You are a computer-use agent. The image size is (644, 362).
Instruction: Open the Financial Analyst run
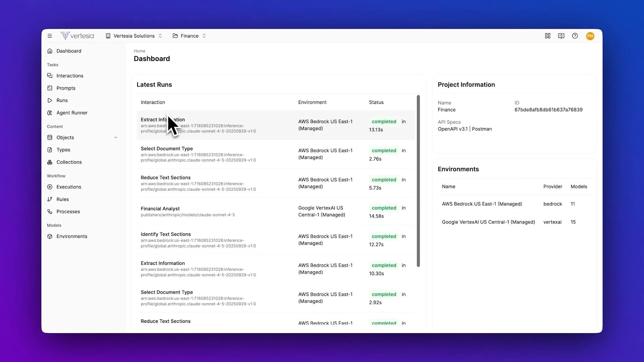click(x=276, y=212)
